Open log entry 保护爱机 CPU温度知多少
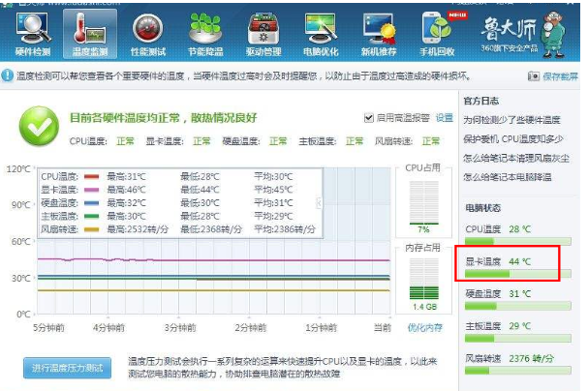588x391 pixels. pyautogui.click(x=513, y=139)
